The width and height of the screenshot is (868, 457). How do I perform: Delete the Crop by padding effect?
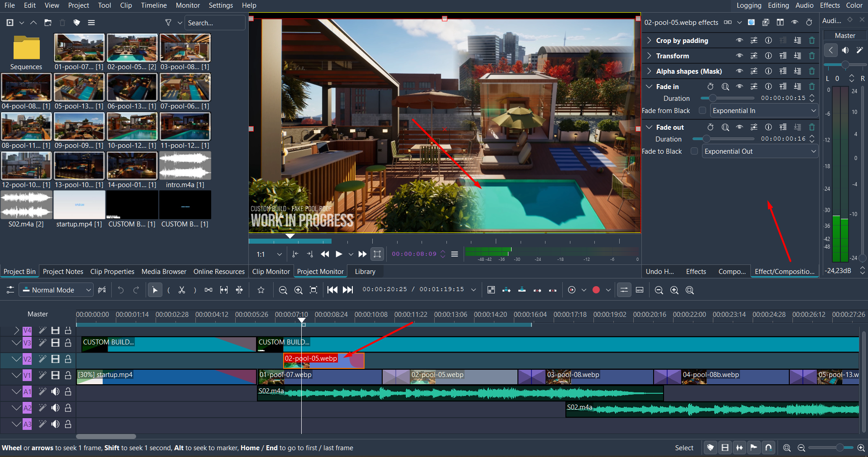812,40
